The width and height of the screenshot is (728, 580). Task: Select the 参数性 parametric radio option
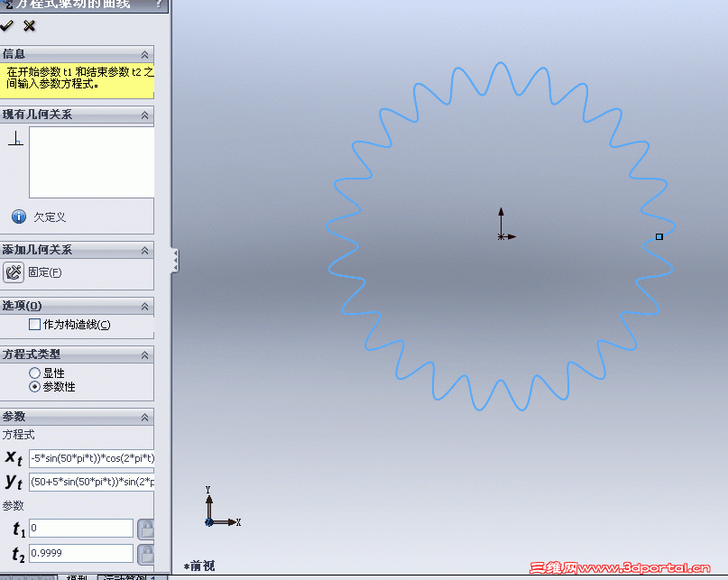point(34,387)
